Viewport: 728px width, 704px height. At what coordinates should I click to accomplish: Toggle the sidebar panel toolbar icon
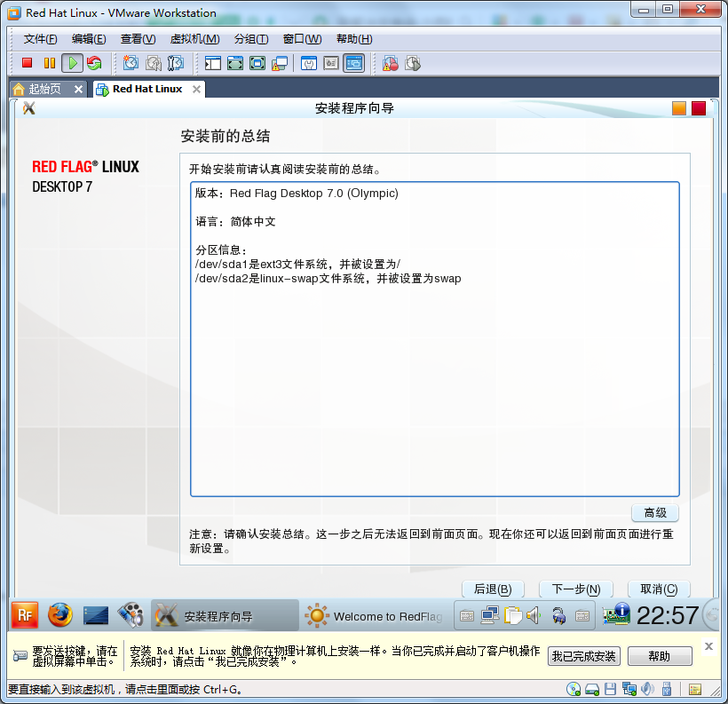(x=213, y=63)
